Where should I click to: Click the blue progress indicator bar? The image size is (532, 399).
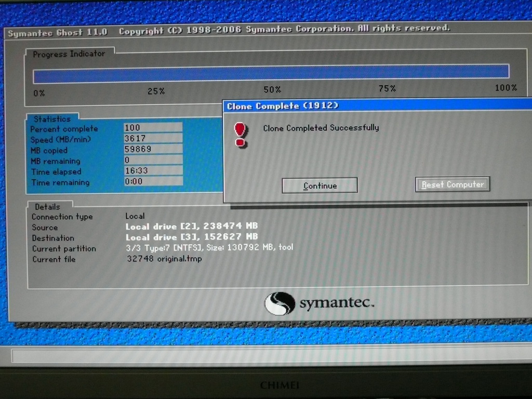[271, 74]
